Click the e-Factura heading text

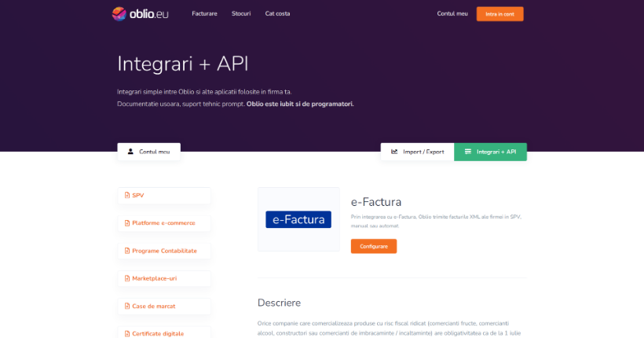(x=376, y=202)
